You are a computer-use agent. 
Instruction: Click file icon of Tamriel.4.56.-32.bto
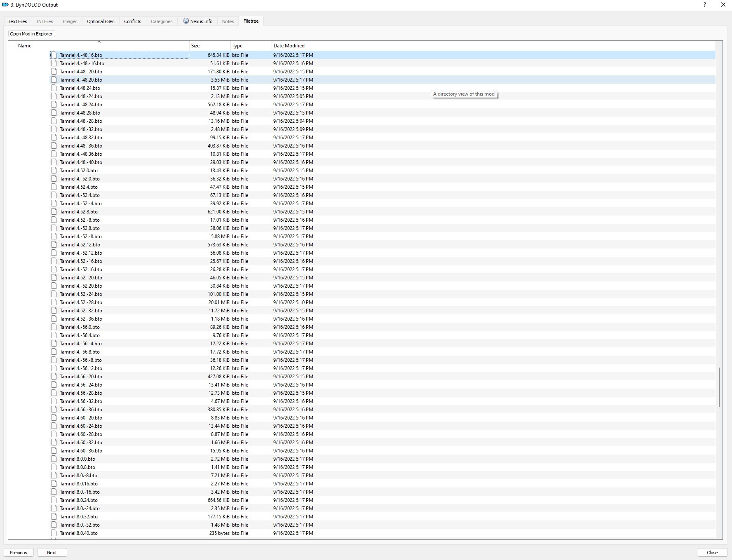(54, 401)
